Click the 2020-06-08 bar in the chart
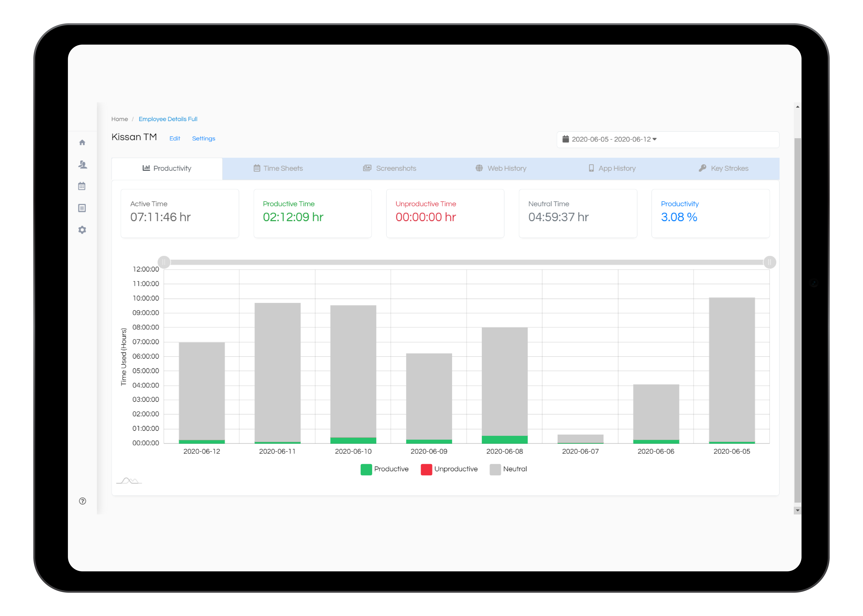This screenshot has height=616, width=863. [504, 383]
